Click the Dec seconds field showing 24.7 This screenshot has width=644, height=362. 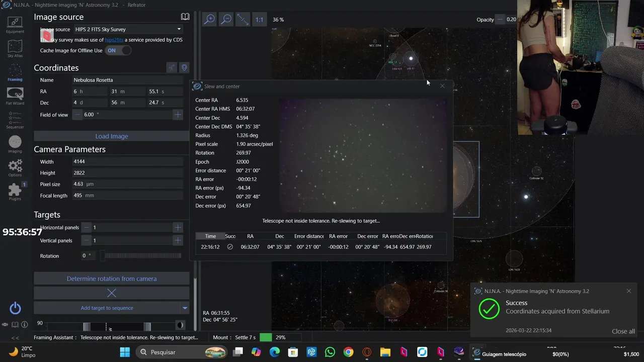165,103
